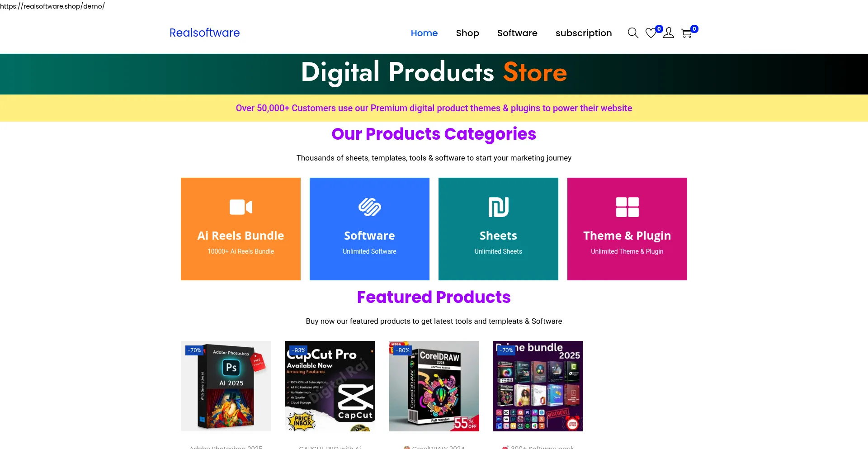Select the Adobe Photoshop 2025 product thumbnail
This screenshot has width=868, height=449.
pyautogui.click(x=226, y=386)
